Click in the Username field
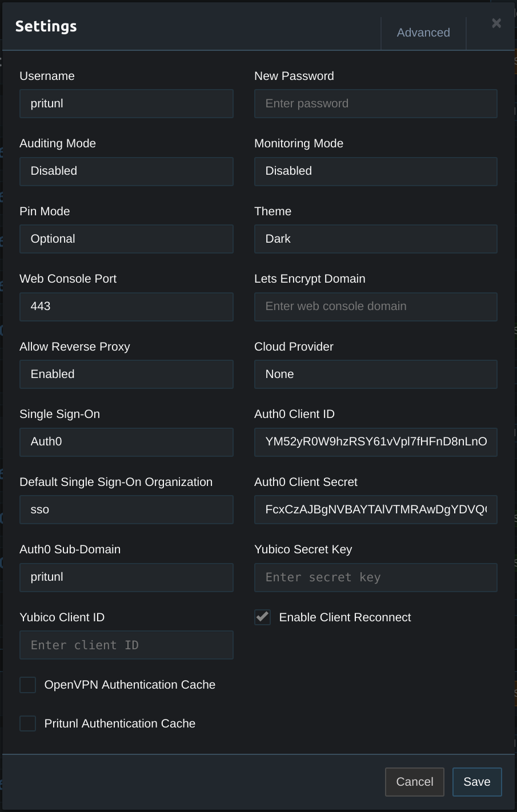Image resolution: width=517 pixels, height=812 pixels. click(x=126, y=103)
